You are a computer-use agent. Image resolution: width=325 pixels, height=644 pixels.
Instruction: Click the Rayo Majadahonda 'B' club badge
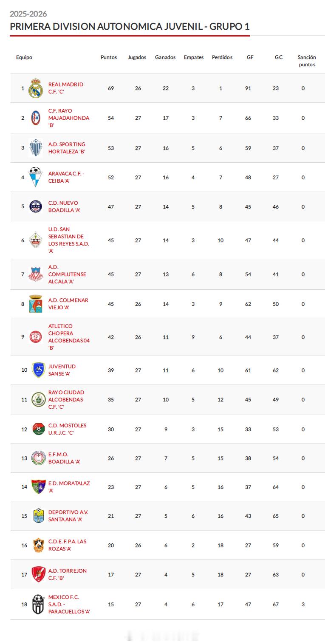point(36,118)
